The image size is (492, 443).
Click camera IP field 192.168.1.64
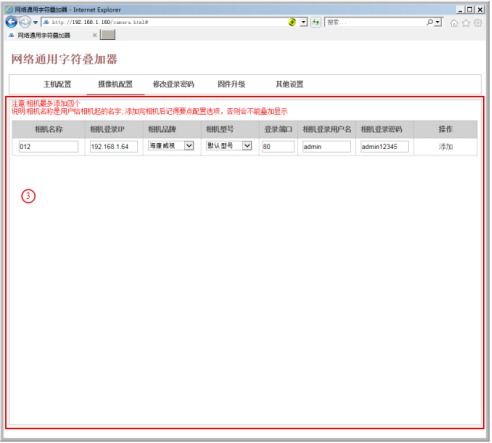114,147
